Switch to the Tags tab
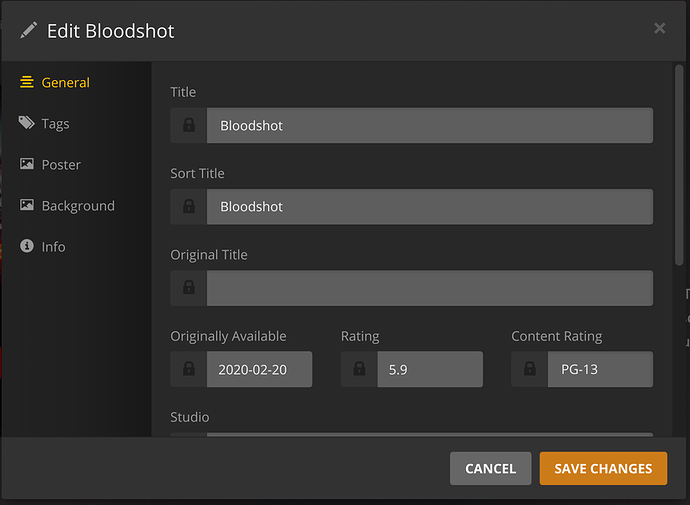Viewport: 690px width, 505px height. (55, 124)
